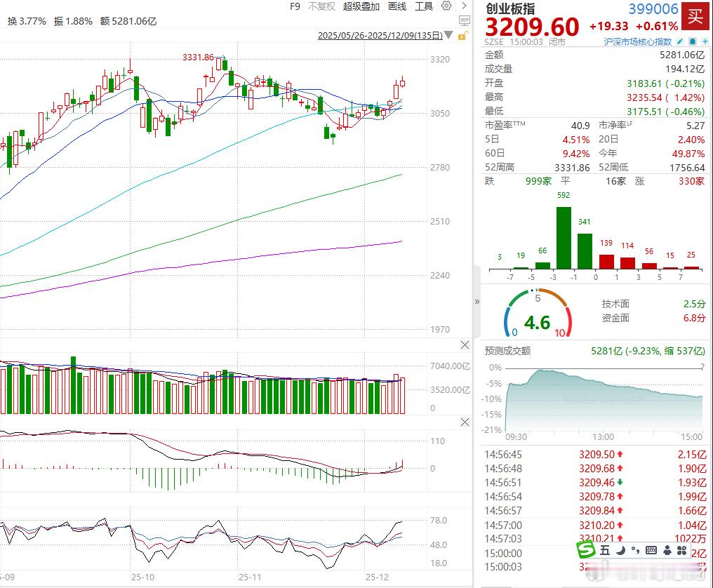This screenshot has width=713, height=588.
Task: Open the 画线 drawing menu
Action: tap(397, 6)
